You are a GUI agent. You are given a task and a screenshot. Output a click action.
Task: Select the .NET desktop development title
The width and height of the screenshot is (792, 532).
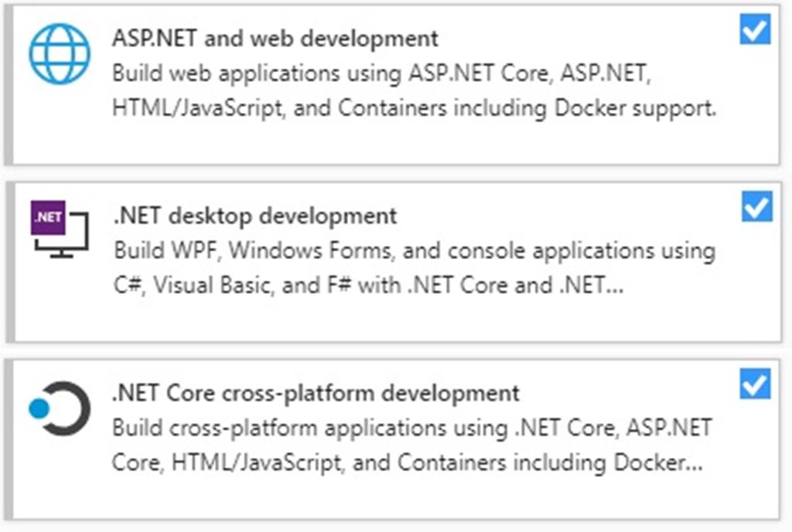click(255, 217)
